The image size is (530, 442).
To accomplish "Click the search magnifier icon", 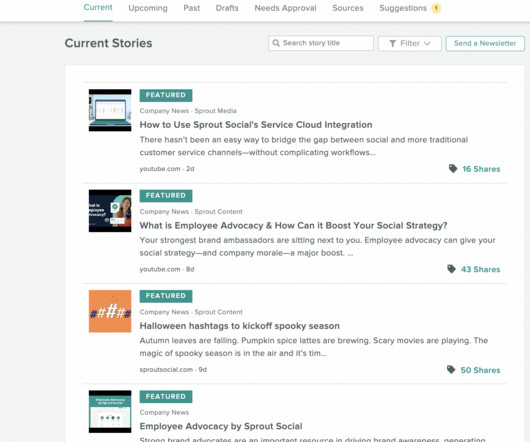I will (276, 43).
